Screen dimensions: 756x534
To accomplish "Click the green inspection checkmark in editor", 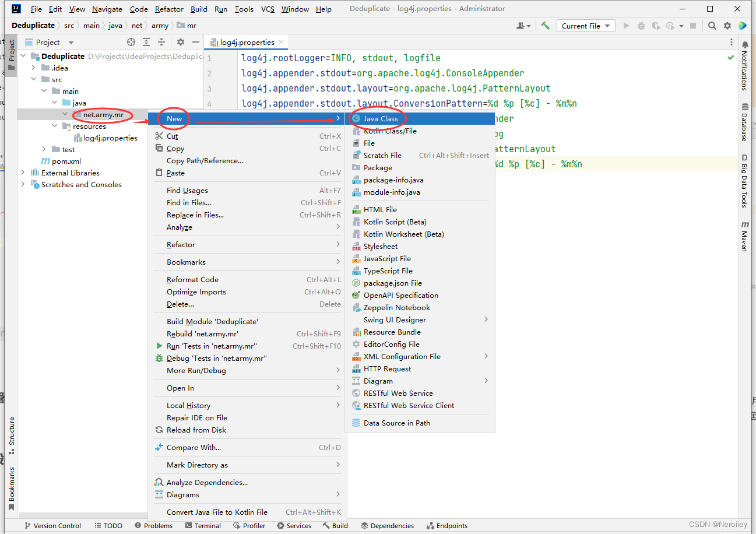I will [x=731, y=58].
